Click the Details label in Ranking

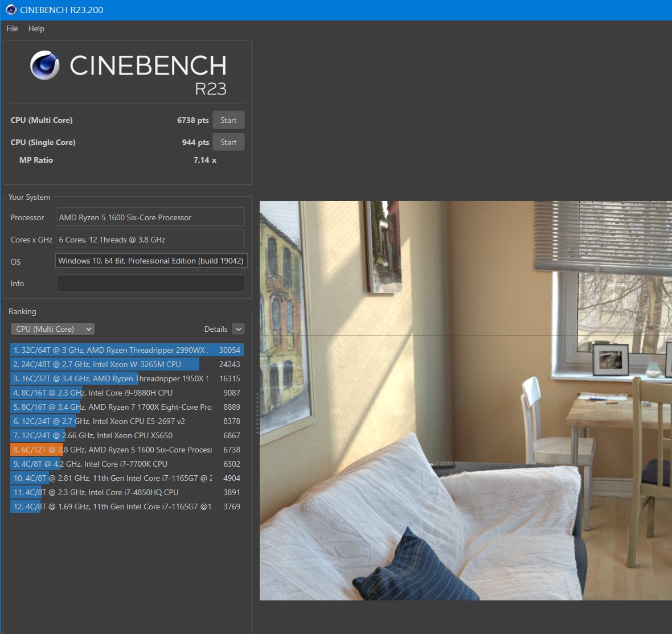[x=216, y=329]
